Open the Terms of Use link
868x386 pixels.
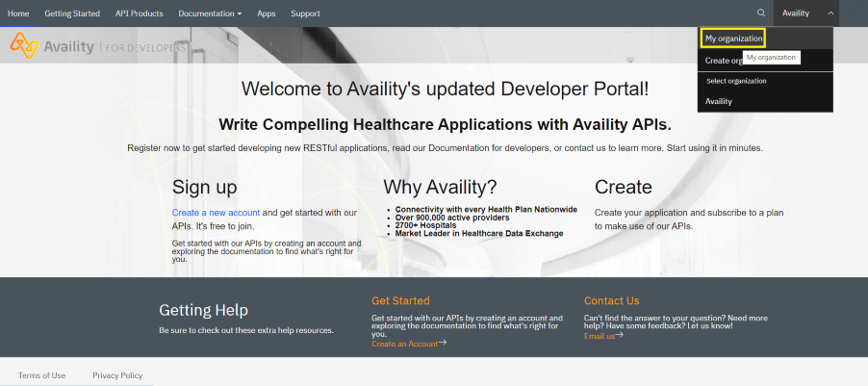coord(41,375)
